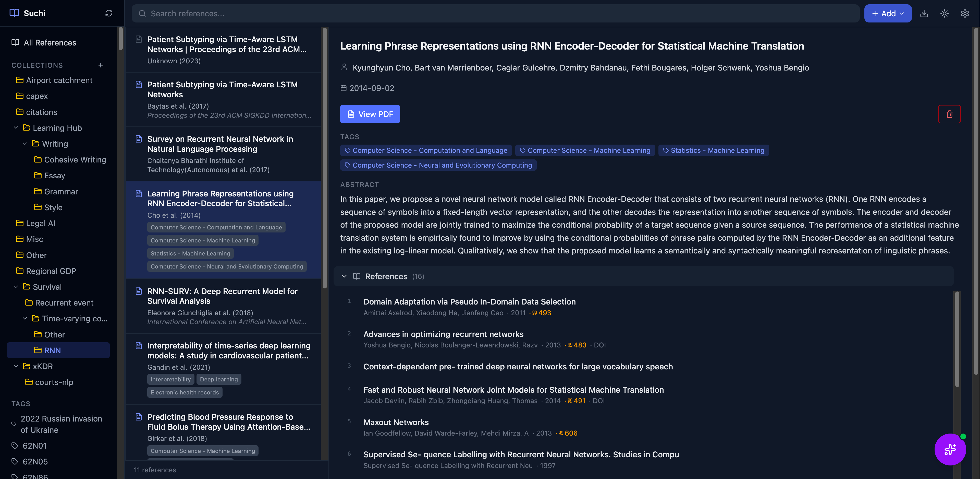Delete reference using red trash icon
Screen dimensions: 980x479
949,114
